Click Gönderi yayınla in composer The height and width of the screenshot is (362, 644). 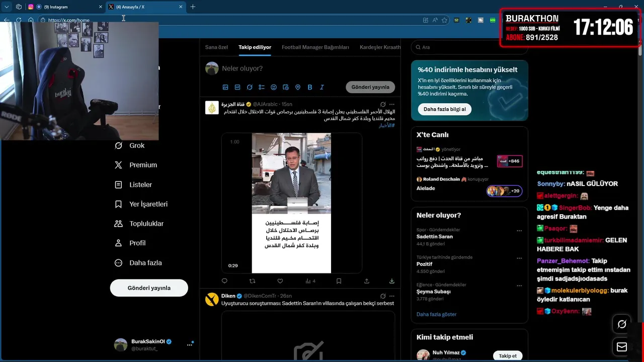click(370, 87)
